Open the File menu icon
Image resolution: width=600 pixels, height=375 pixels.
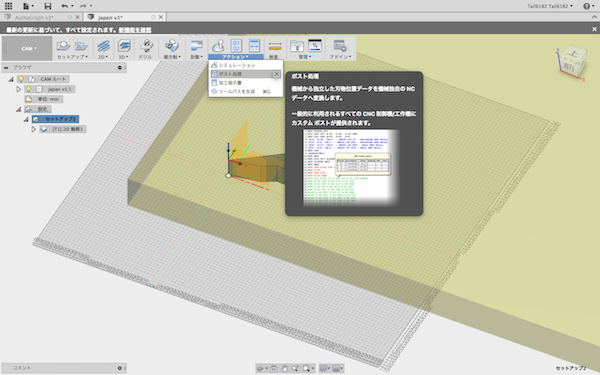pos(28,6)
